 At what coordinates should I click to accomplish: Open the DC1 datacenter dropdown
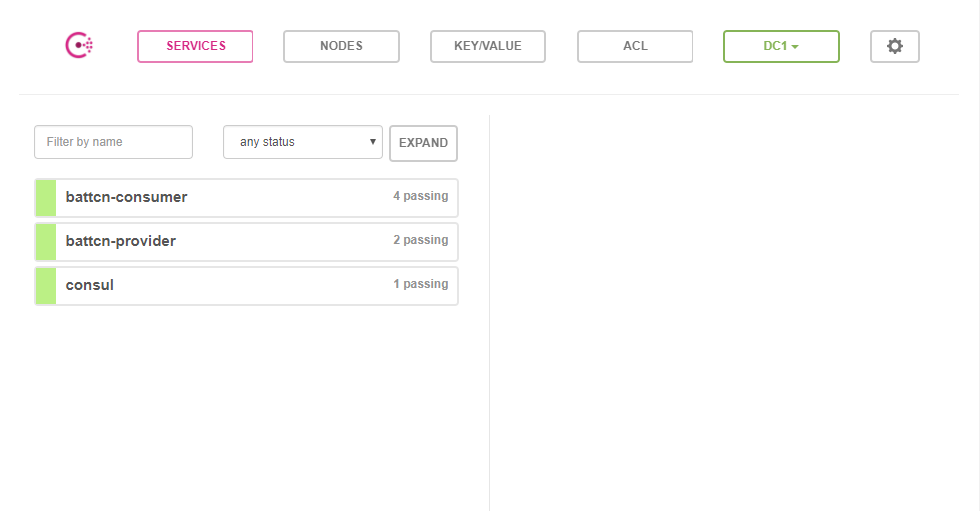[x=781, y=46]
